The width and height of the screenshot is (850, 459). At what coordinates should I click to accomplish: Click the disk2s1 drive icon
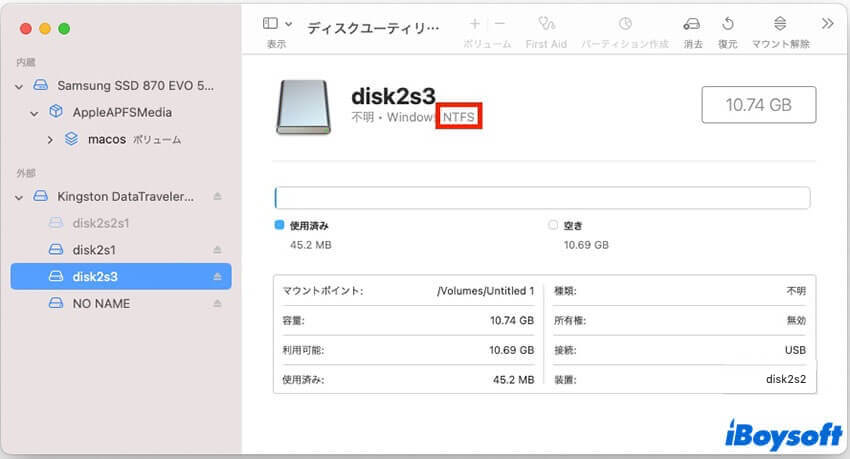(56, 249)
